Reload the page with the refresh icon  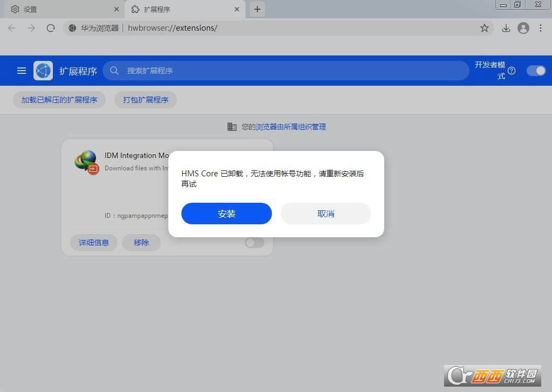pyautogui.click(x=51, y=28)
